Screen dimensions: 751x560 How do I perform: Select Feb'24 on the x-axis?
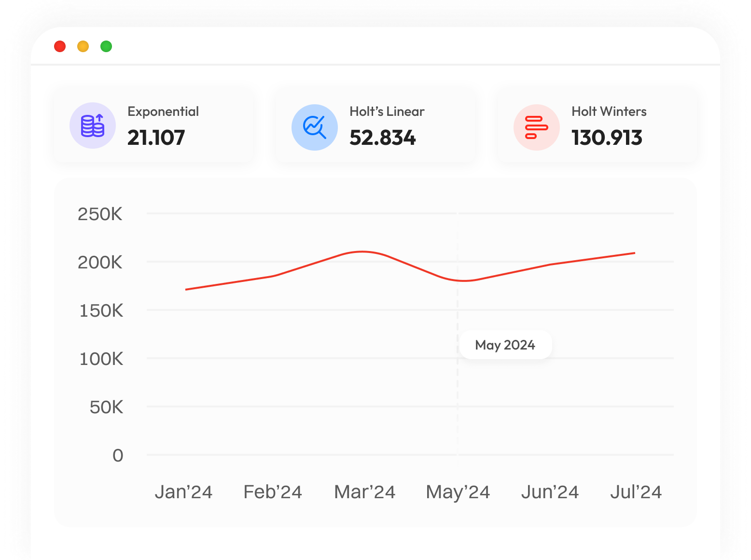(x=273, y=492)
